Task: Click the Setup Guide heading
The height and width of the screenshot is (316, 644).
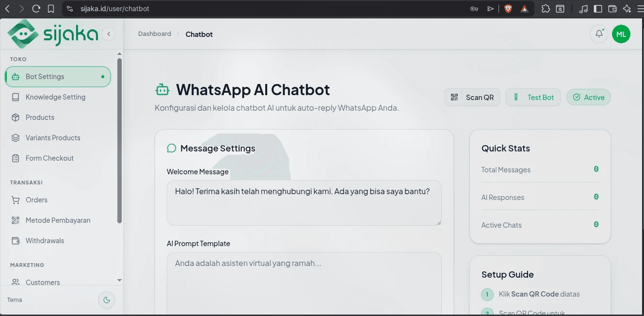Action: tap(508, 275)
